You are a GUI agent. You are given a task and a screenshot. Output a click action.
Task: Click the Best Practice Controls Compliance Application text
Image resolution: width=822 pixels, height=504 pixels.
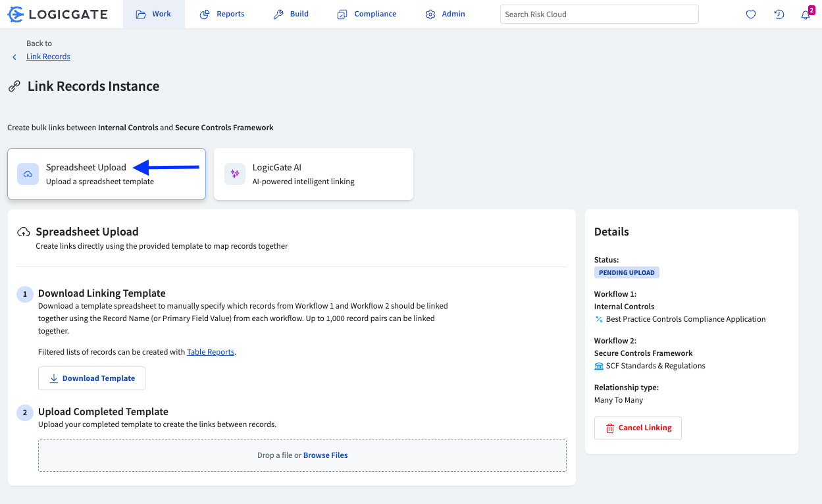pos(686,319)
